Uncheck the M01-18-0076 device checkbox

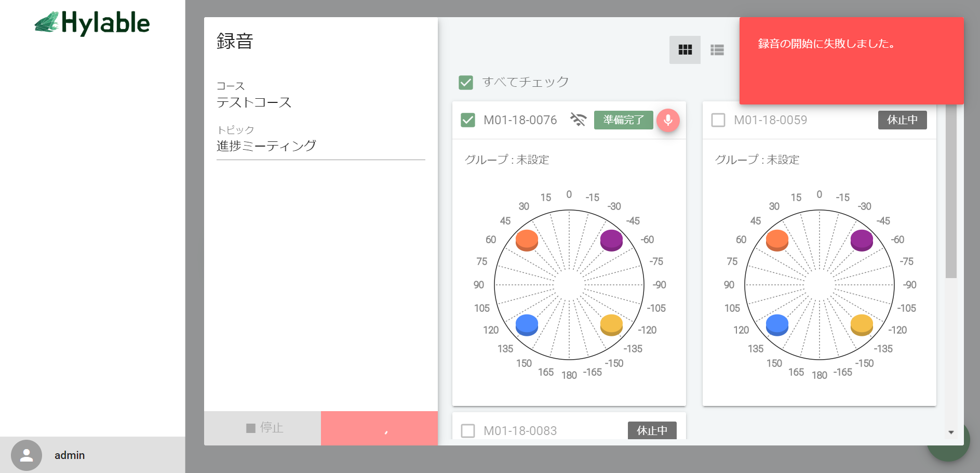coord(468,120)
